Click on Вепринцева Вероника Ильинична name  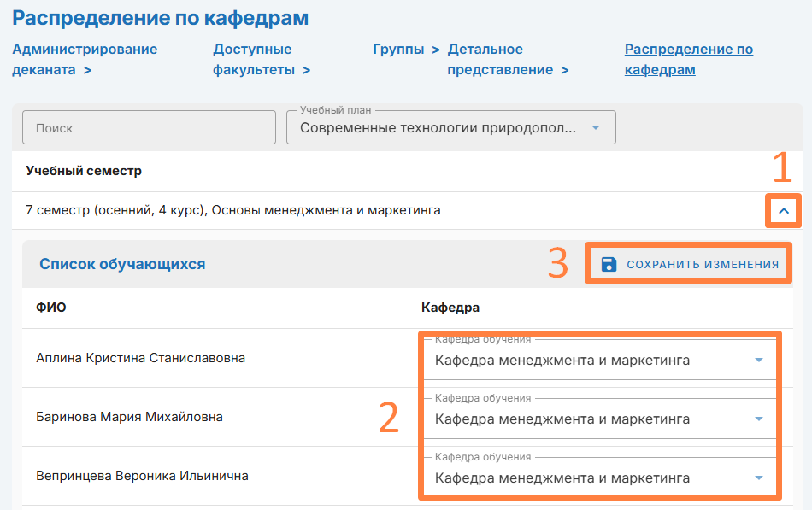point(142,476)
